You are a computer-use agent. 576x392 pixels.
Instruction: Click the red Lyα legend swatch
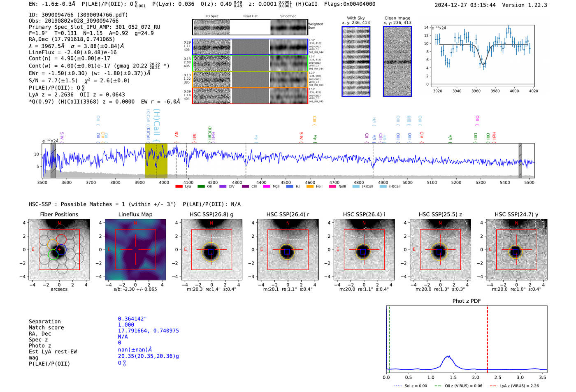point(179,186)
